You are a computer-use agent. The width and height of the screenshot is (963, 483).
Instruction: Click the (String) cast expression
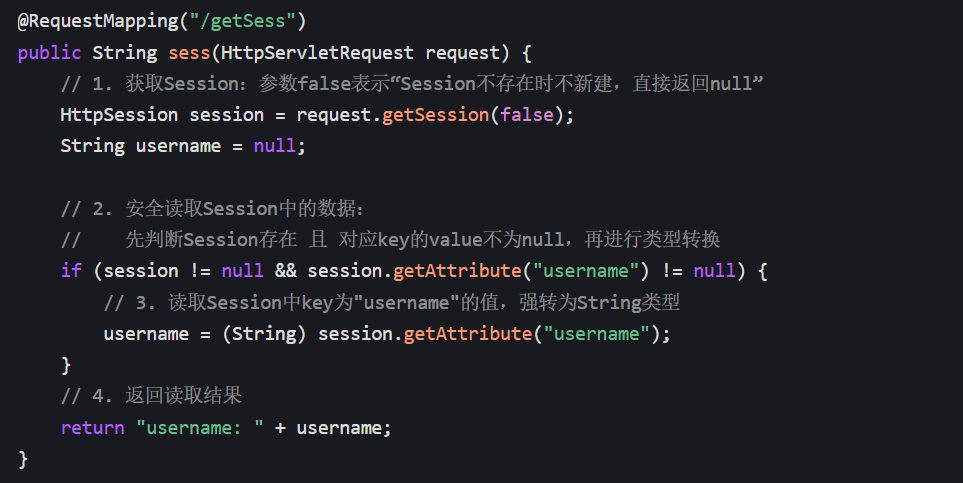264,334
